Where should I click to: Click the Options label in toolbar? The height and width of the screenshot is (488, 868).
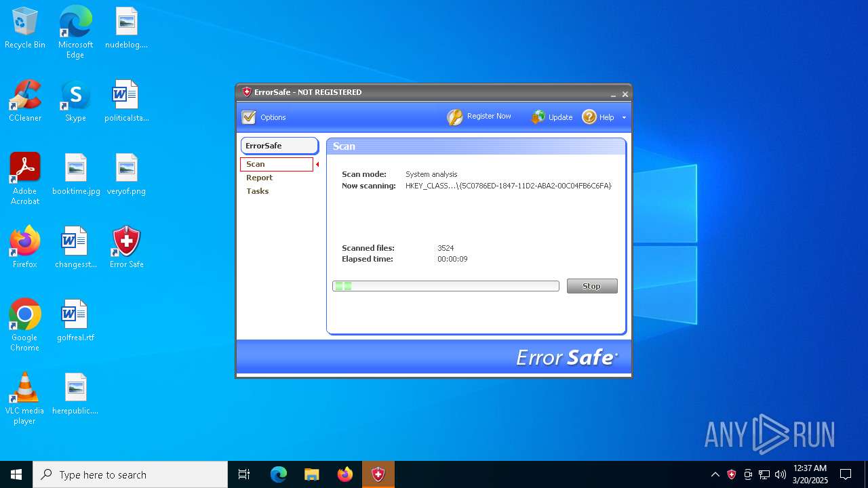click(273, 117)
